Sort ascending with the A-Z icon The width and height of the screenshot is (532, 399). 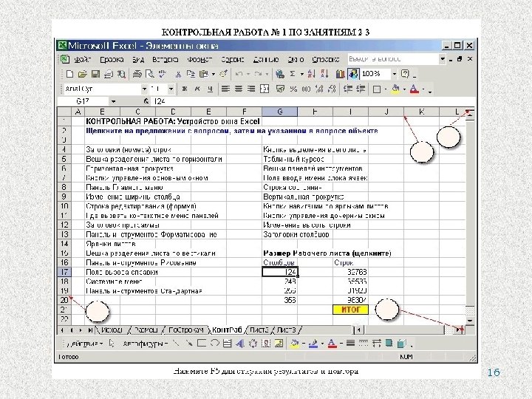(311, 74)
